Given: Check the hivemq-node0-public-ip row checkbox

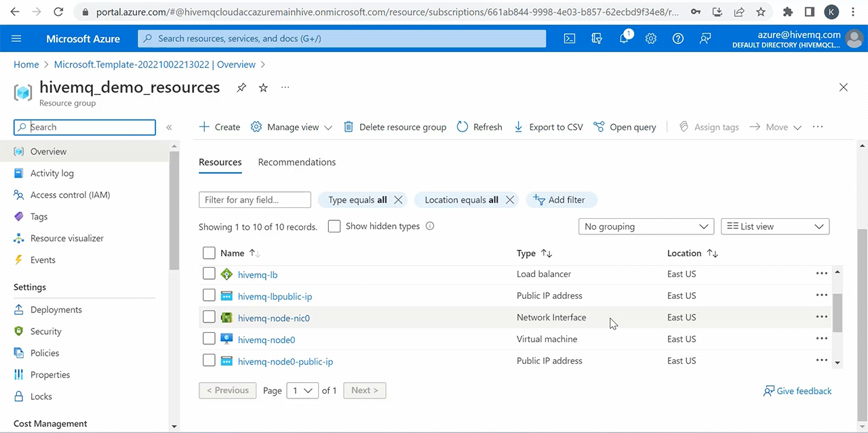Looking at the screenshot, I should pyautogui.click(x=209, y=360).
